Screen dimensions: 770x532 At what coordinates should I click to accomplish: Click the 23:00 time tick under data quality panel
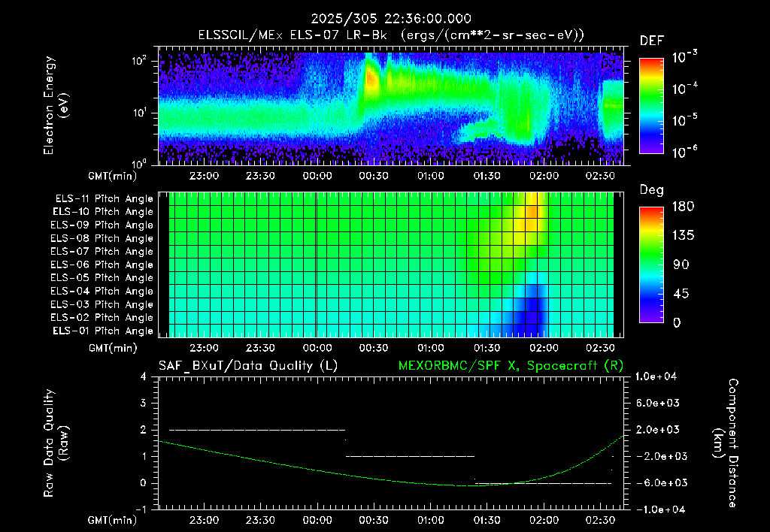point(204,520)
